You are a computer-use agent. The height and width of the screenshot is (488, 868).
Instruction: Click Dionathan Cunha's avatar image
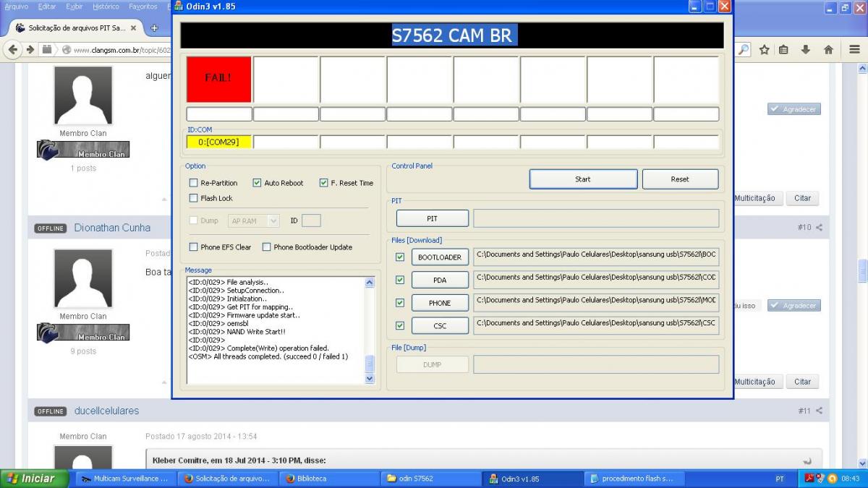[83, 278]
